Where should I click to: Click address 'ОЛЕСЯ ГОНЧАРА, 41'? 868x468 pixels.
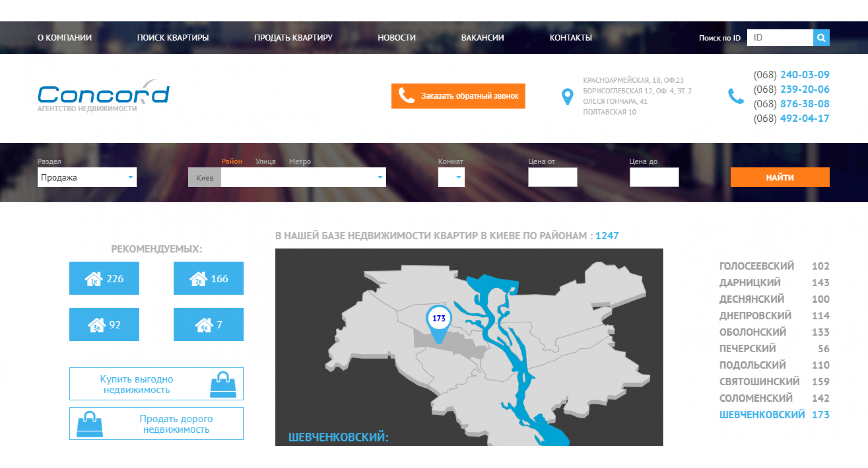pyautogui.click(x=615, y=101)
